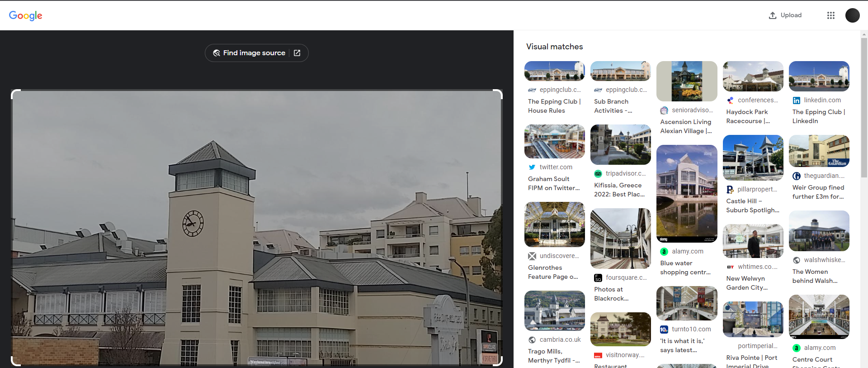Screen dimensions: 868x368
Task: Click alamy favicon near Centre Court
Action: (797, 348)
